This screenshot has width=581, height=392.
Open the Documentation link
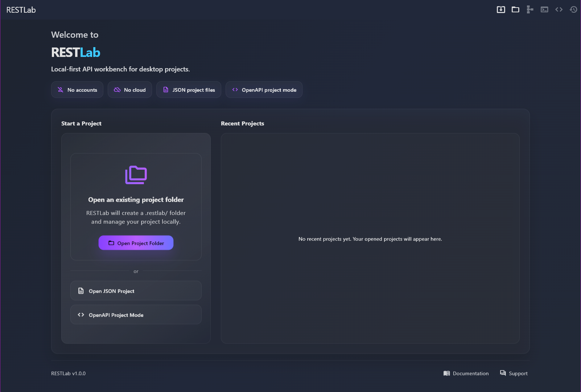pos(466,374)
